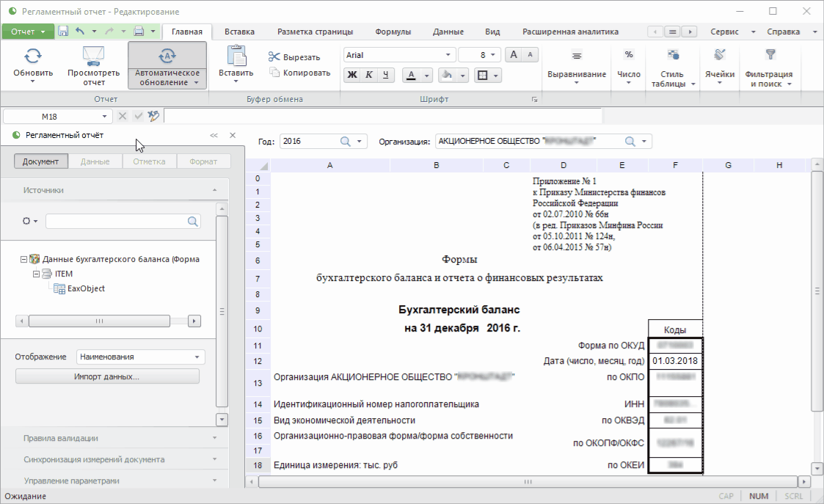Select the Данные tab in side panel
This screenshot has width=824, height=504.
click(x=95, y=161)
